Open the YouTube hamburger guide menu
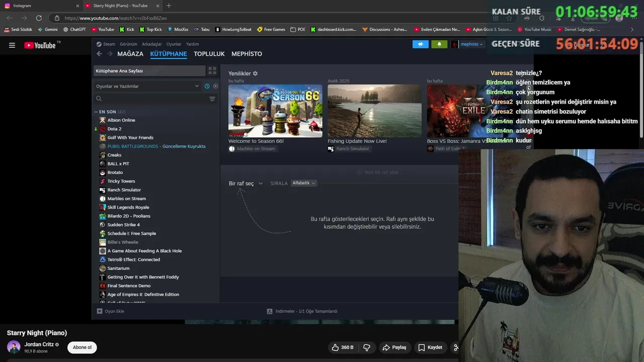 coord(12,45)
